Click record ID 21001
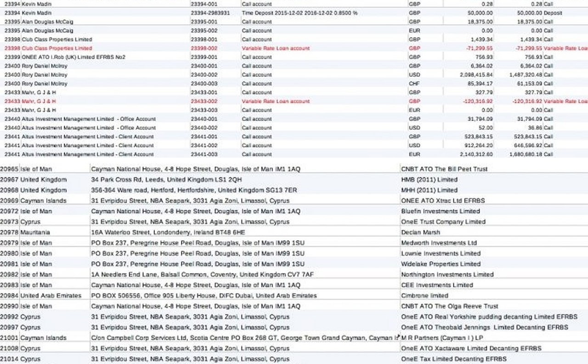The width and height of the screenshot is (588, 364). click(9, 338)
